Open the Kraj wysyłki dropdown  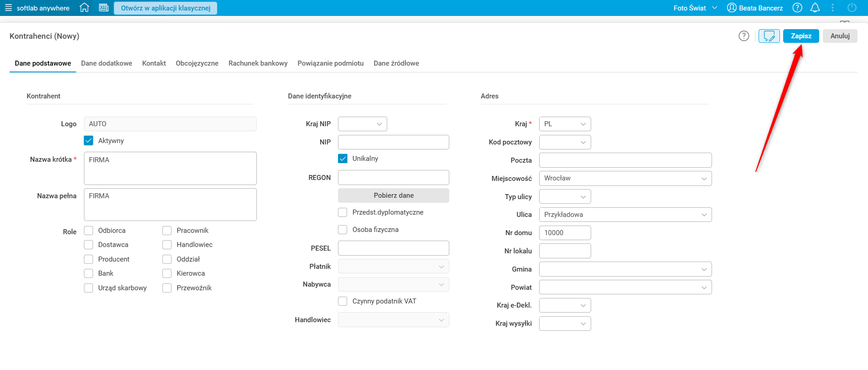click(565, 324)
